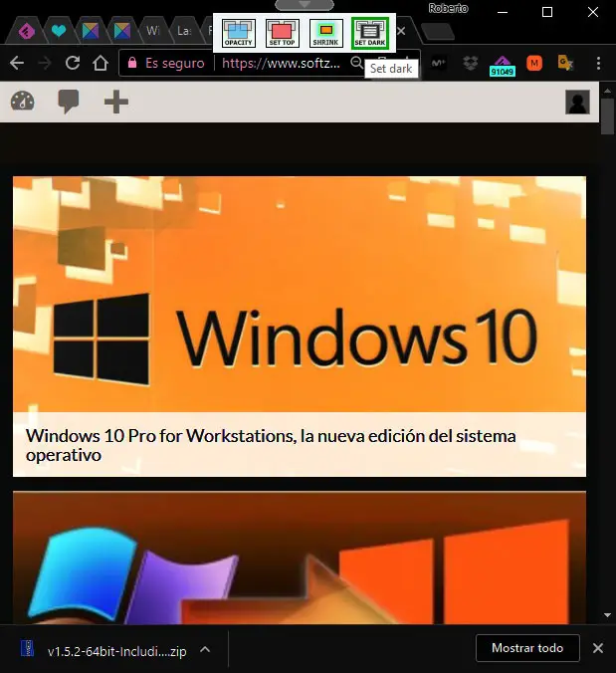
Task: Open a new tab button
Action: (x=437, y=31)
